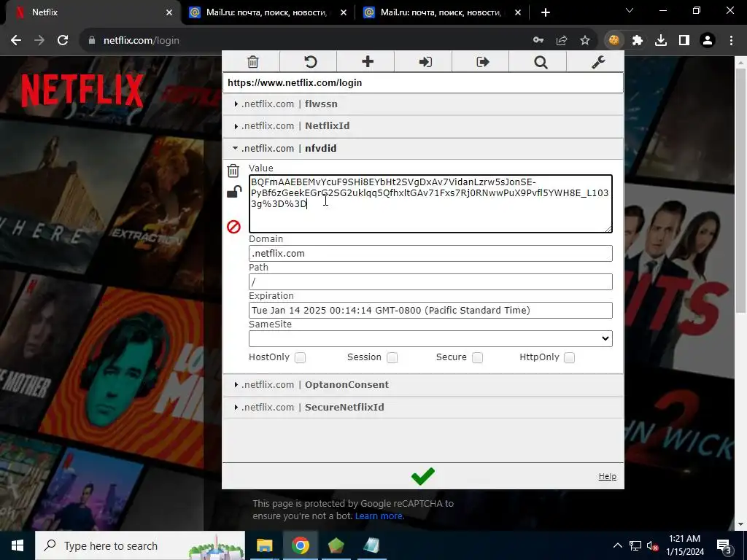Open the Windows notification center

724,546
